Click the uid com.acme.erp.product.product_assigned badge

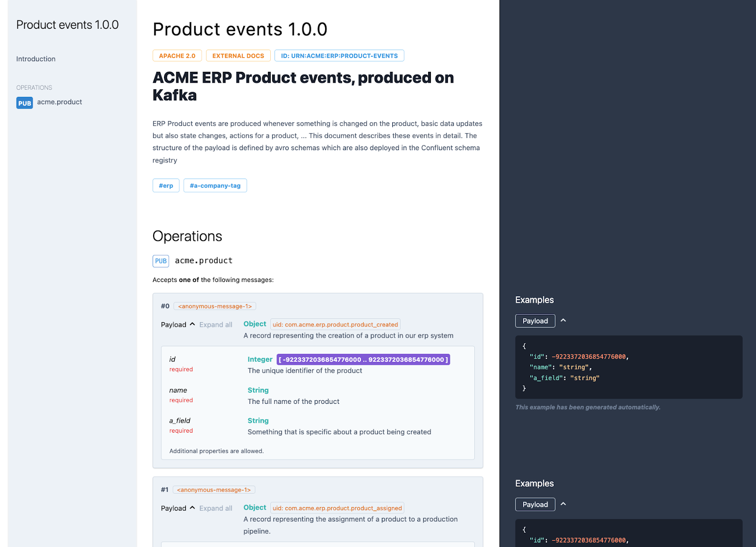337,508
